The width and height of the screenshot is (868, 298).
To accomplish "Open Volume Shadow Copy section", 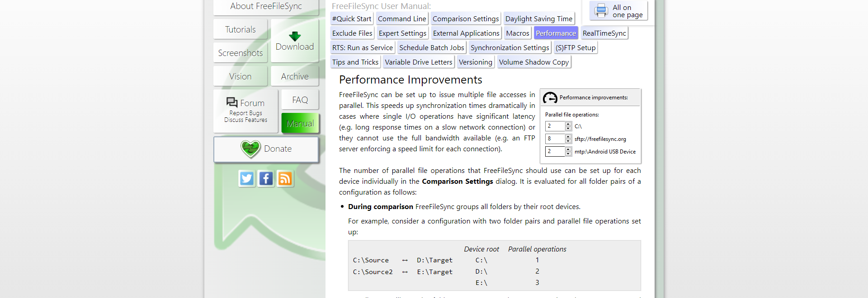I will point(534,62).
